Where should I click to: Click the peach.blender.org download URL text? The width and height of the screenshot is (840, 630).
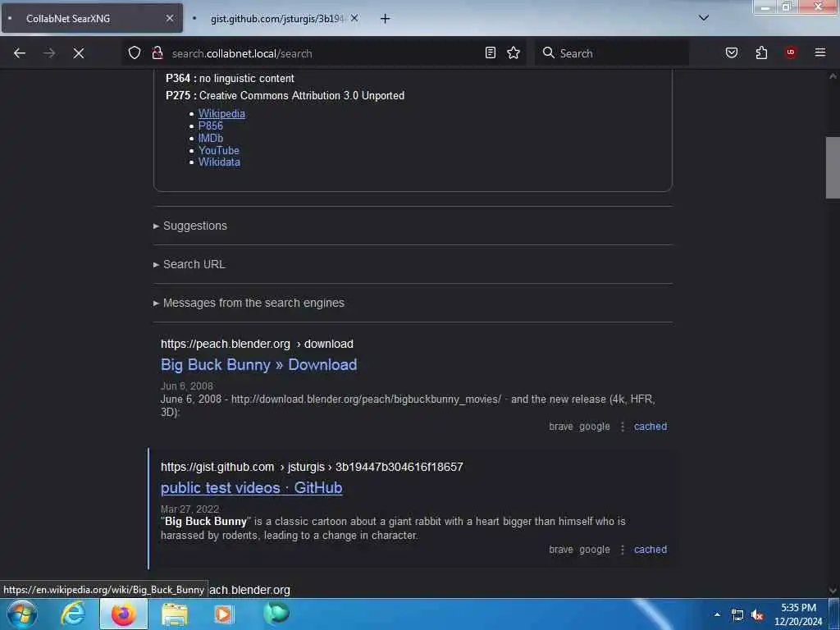pyautogui.click(x=257, y=344)
